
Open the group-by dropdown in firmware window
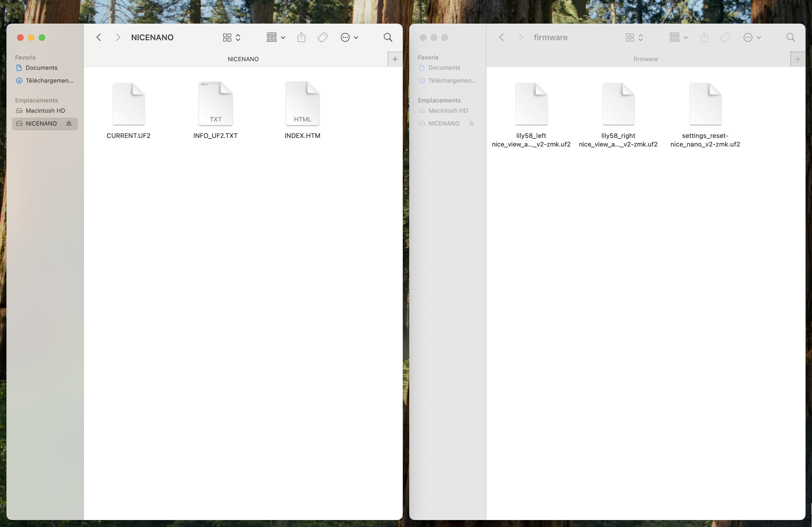[678, 37]
